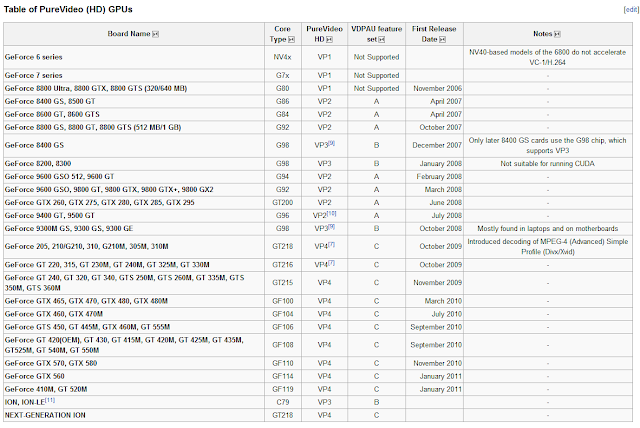Screen dimensions: 640x428
Task: Select the Board Name column header
Action: tap(134, 34)
